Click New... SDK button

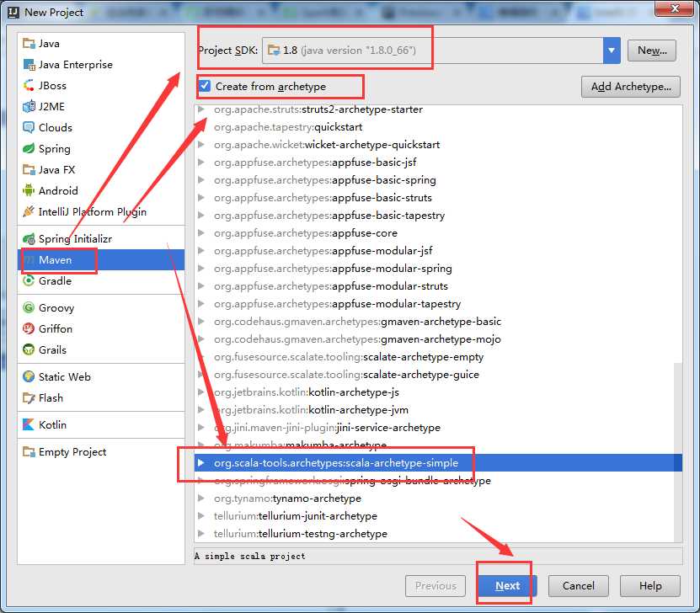[652, 51]
